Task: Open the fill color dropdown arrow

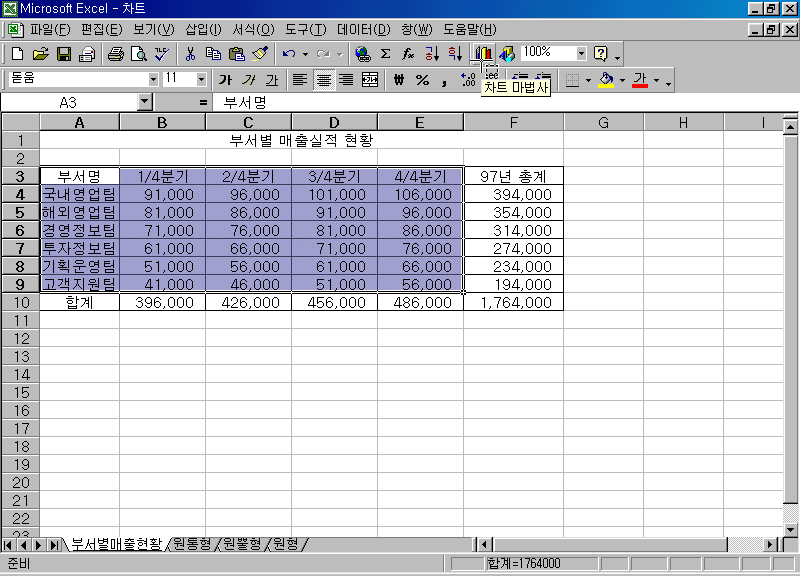Action: (622, 81)
